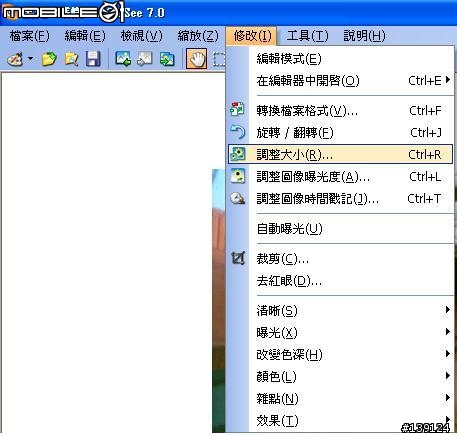Select 調整大小(R)... menu item
Screen dimensions: 457x436
[x=340, y=154]
